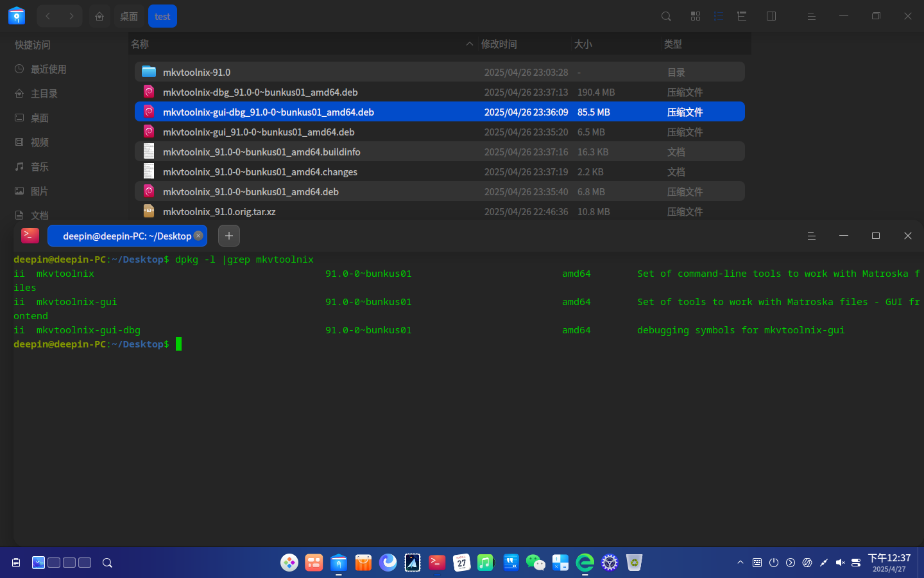Open the file manager hamburger menu
924x578 pixels.
pos(811,16)
